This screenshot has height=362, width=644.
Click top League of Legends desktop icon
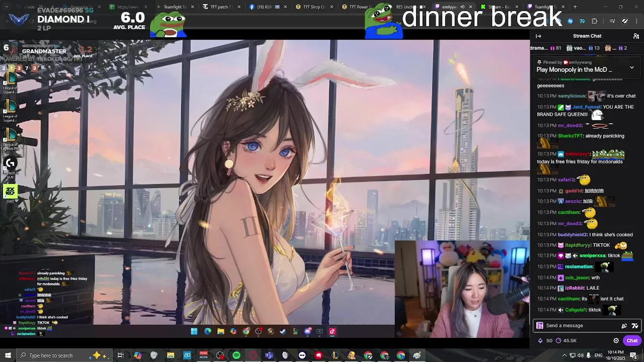pyautogui.click(x=10, y=83)
